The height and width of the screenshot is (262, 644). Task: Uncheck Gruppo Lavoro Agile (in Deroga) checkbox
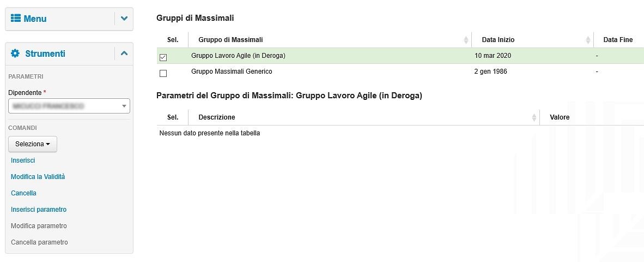[x=163, y=57]
